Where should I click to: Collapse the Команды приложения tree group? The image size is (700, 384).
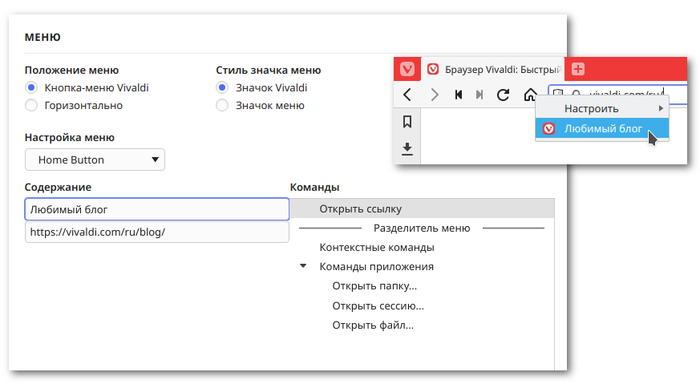303,266
